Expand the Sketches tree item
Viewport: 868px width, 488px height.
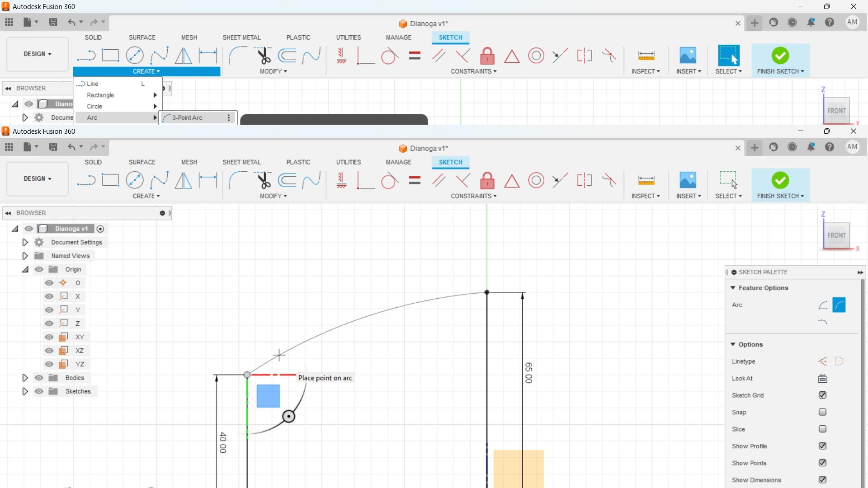pos(25,390)
